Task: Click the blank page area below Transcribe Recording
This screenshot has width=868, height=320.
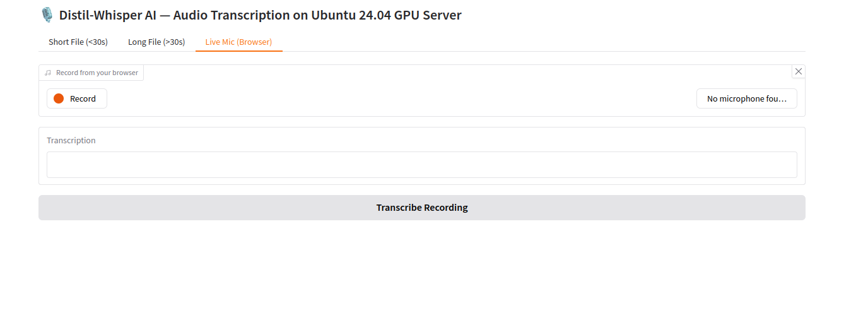Action: (x=421, y=271)
